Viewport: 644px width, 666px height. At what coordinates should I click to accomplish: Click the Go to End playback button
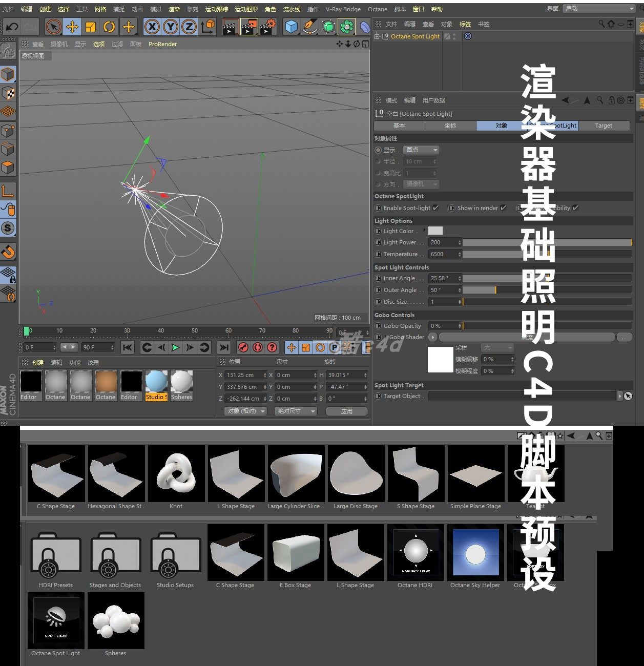point(223,347)
